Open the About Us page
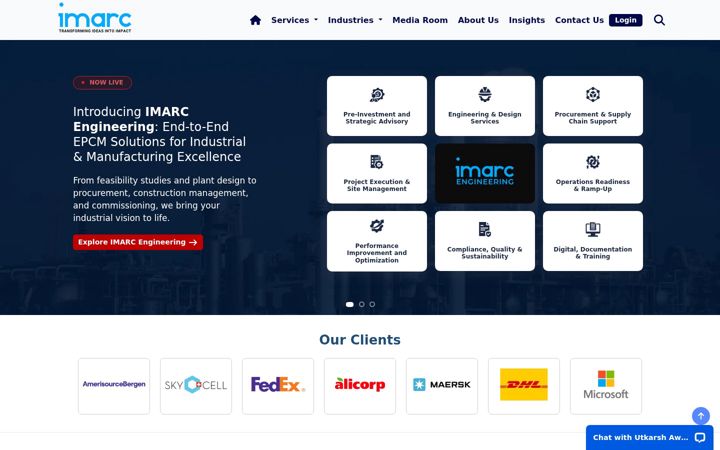720x450 pixels. 478,20
